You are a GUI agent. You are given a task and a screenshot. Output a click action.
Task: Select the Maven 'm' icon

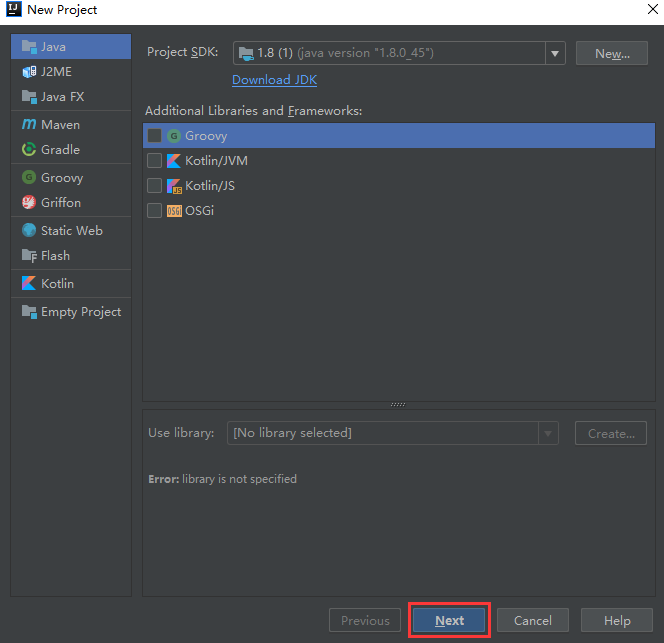29,124
